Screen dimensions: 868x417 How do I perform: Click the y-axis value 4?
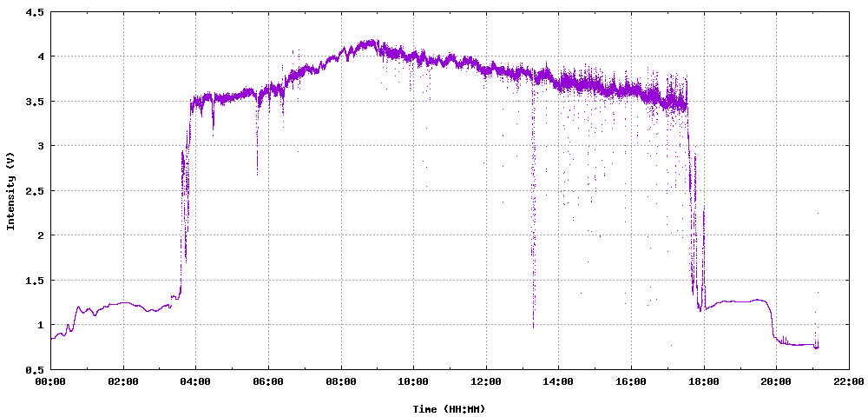[41, 56]
